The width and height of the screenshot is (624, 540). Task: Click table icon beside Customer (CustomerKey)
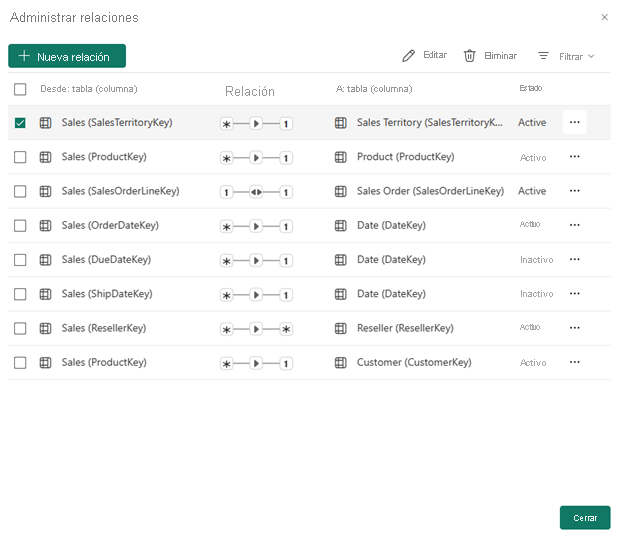coord(341,363)
